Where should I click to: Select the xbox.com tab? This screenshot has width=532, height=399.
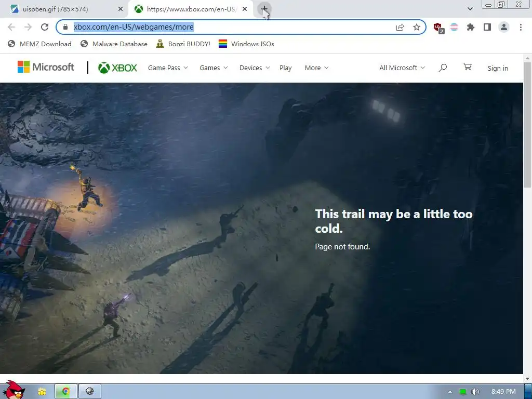click(x=190, y=9)
